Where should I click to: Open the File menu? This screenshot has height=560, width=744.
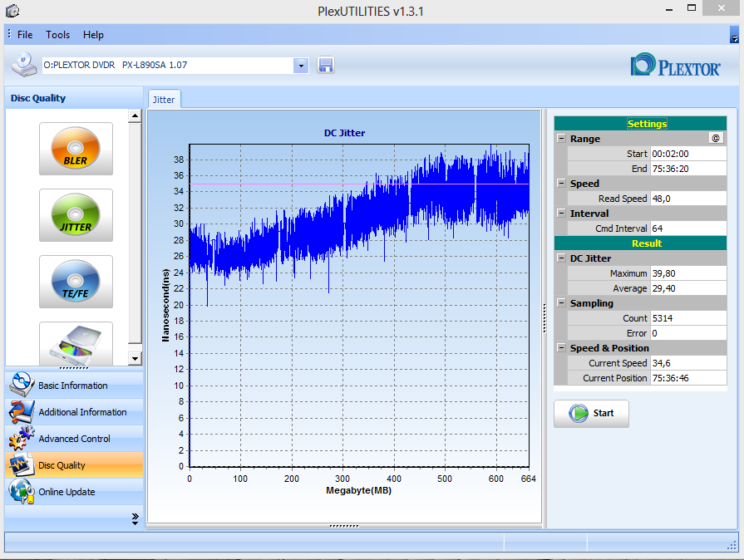25,35
